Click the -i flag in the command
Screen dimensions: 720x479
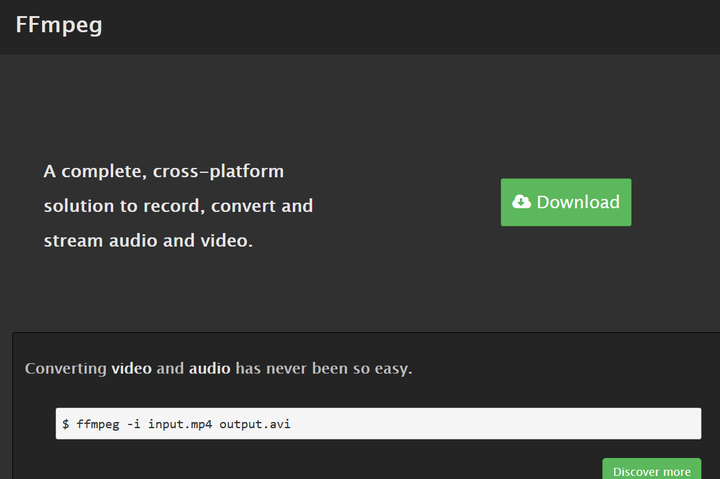[x=135, y=424]
